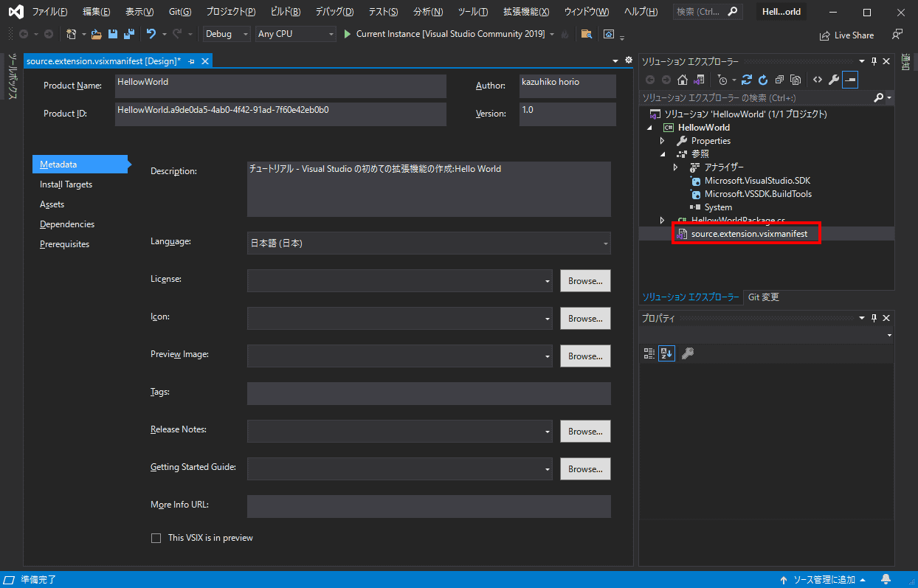The image size is (918, 588).
Task: Click into the Product Name field
Action: coord(280,86)
